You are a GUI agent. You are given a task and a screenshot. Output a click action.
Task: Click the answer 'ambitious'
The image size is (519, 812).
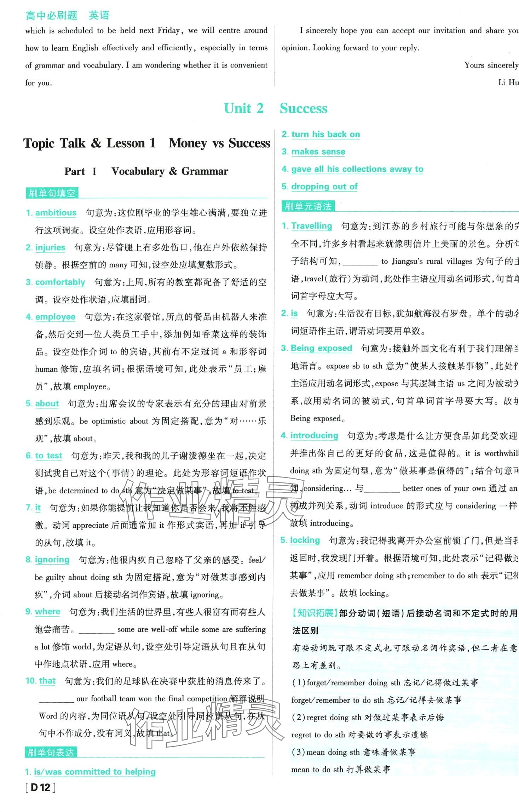click(x=56, y=213)
